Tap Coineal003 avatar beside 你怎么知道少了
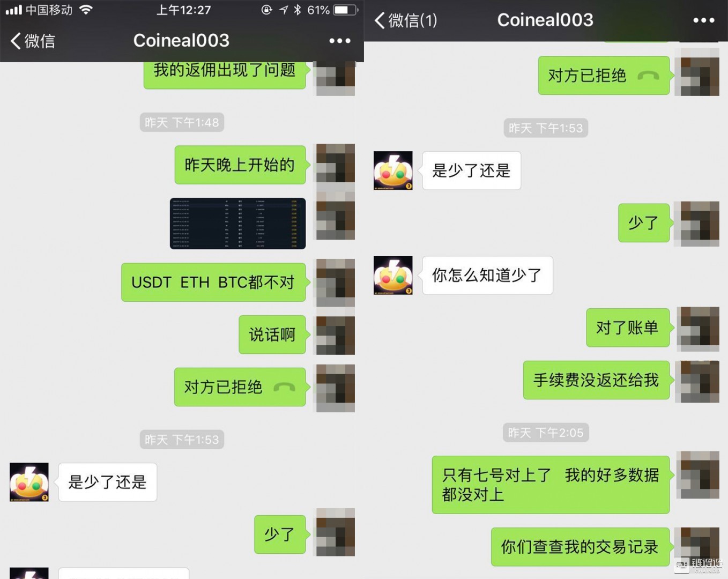The image size is (728, 579). click(393, 276)
